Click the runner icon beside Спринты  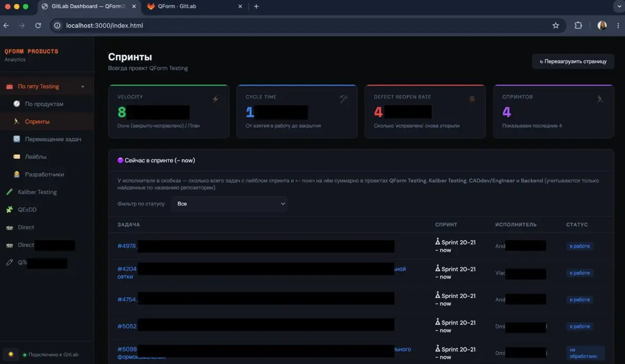pos(17,121)
